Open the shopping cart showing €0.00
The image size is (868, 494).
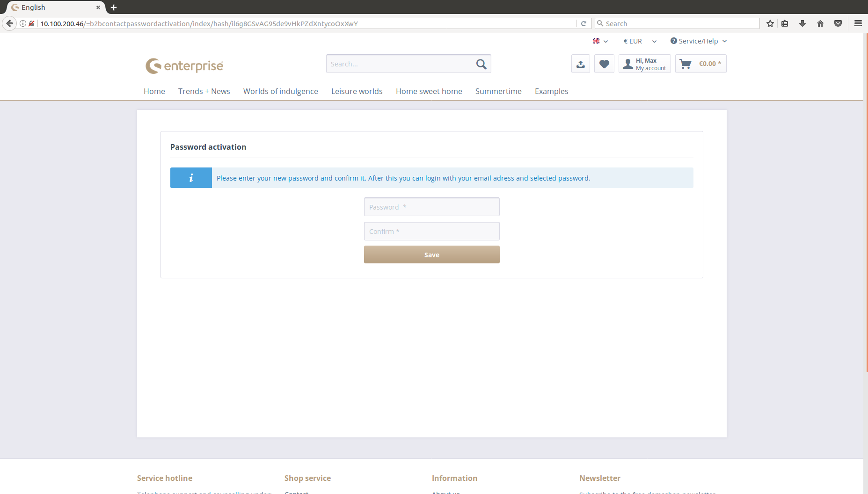pos(700,64)
